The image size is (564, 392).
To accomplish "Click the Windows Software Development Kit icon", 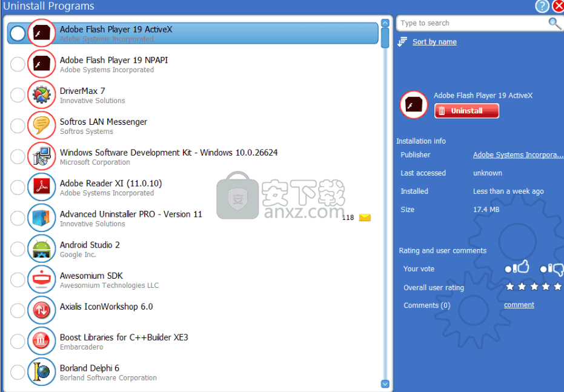I will [x=41, y=156].
